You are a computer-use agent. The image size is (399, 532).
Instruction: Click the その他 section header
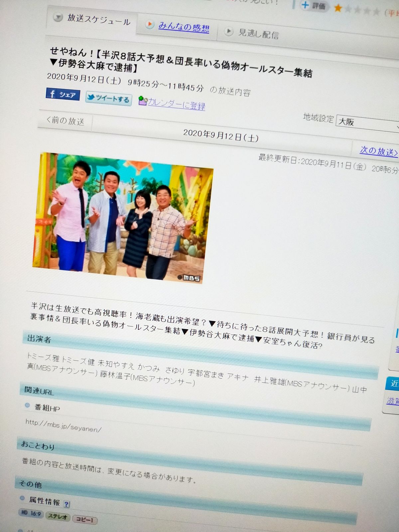tap(186, 500)
